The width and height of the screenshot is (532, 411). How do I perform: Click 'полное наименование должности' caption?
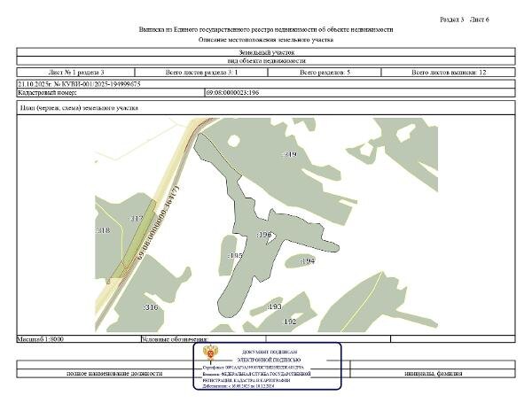tap(114, 374)
